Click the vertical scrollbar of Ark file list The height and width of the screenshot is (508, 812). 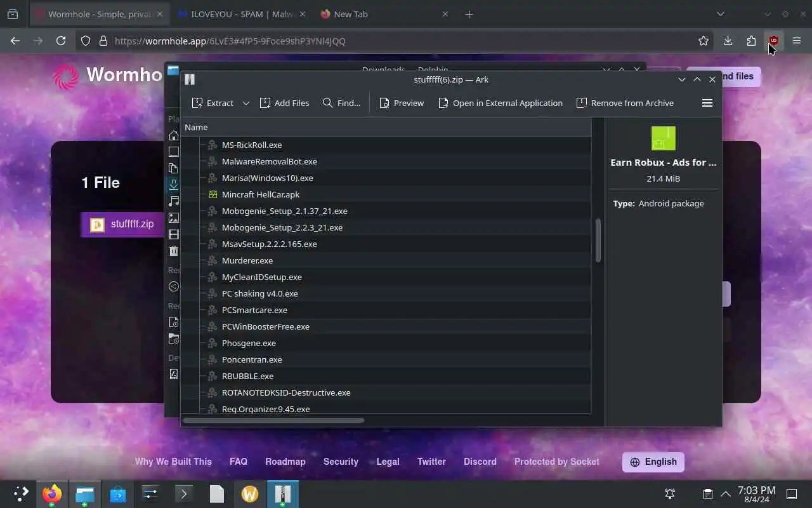598,241
